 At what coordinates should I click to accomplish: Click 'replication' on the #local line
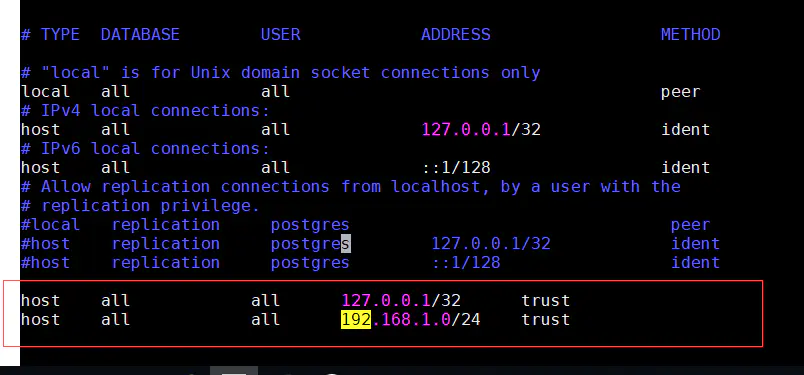(166, 225)
